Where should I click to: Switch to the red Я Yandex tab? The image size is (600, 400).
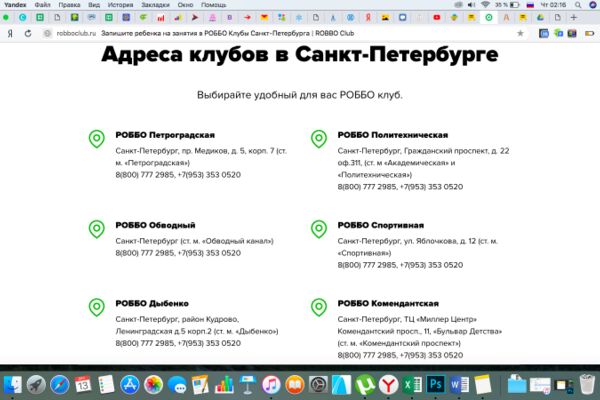click(x=368, y=17)
